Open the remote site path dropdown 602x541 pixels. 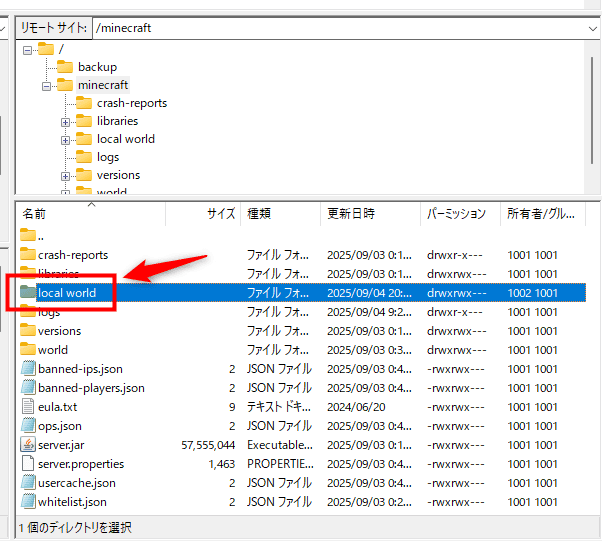pyautogui.click(x=592, y=28)
